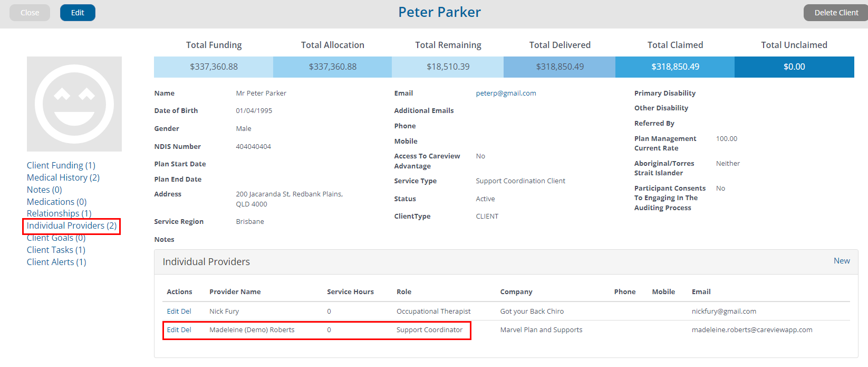Screen dimensions: 868x367
Task: Click the Service Hours column header
Action: pos(350,291)
